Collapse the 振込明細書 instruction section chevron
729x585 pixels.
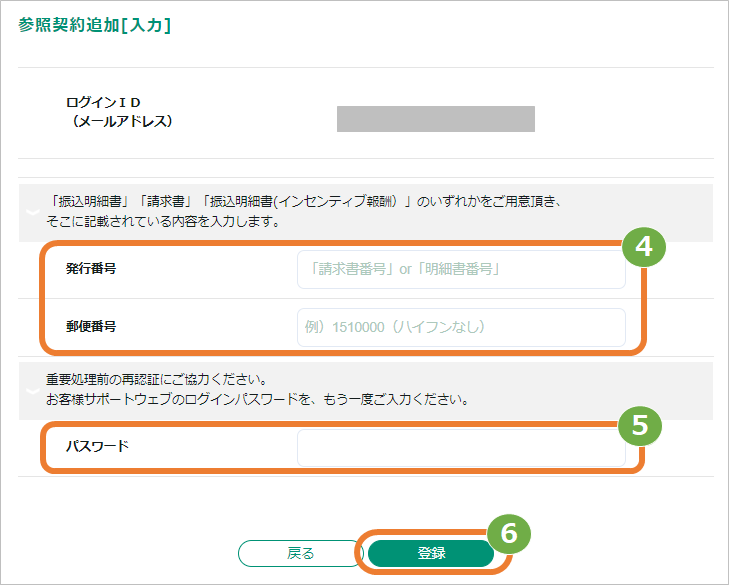tap(33, 212)
